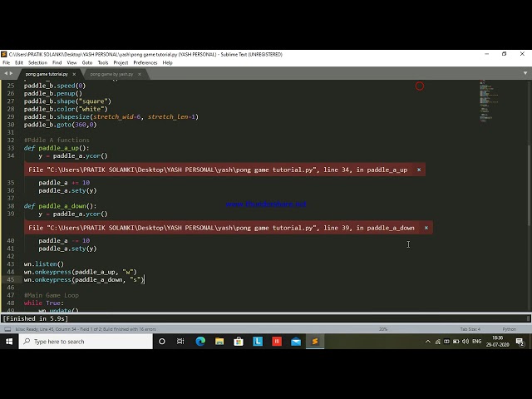This screenshot has height=399, width=532.
Task: Open Cortana from the taskbar
Action: [x=162, y=342]
